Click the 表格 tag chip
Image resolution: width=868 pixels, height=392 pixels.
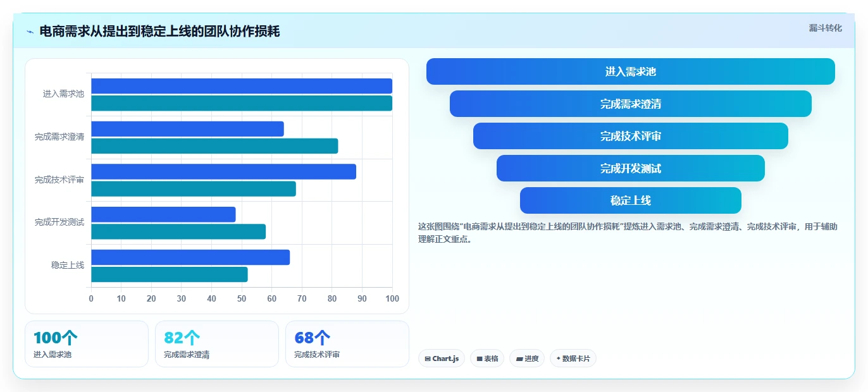[487, 358]
